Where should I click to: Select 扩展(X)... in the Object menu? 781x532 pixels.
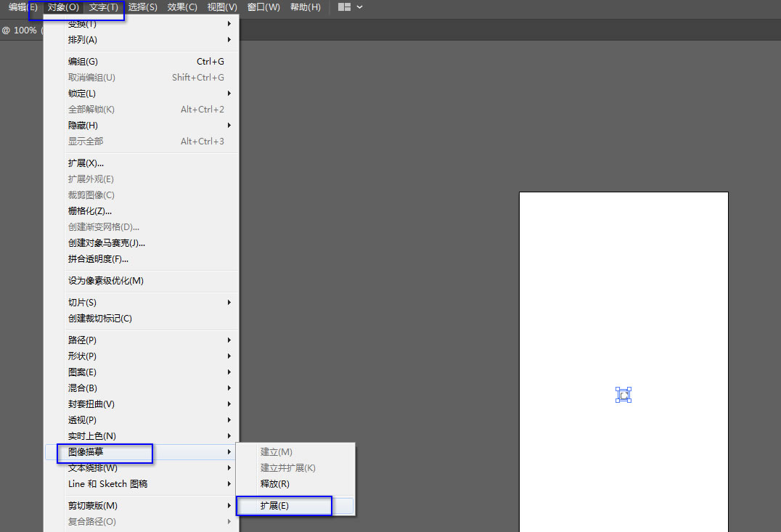[x=86, y=163]
